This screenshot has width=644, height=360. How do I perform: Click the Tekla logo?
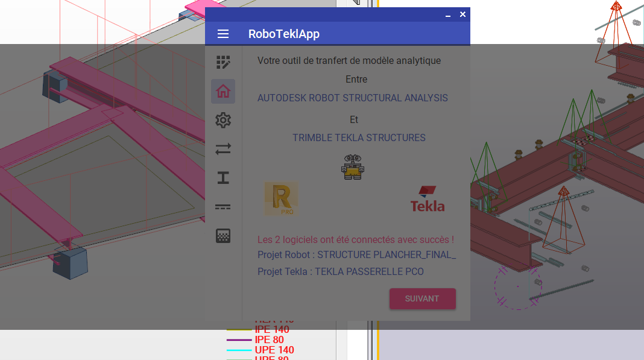[x=427, y=199]
